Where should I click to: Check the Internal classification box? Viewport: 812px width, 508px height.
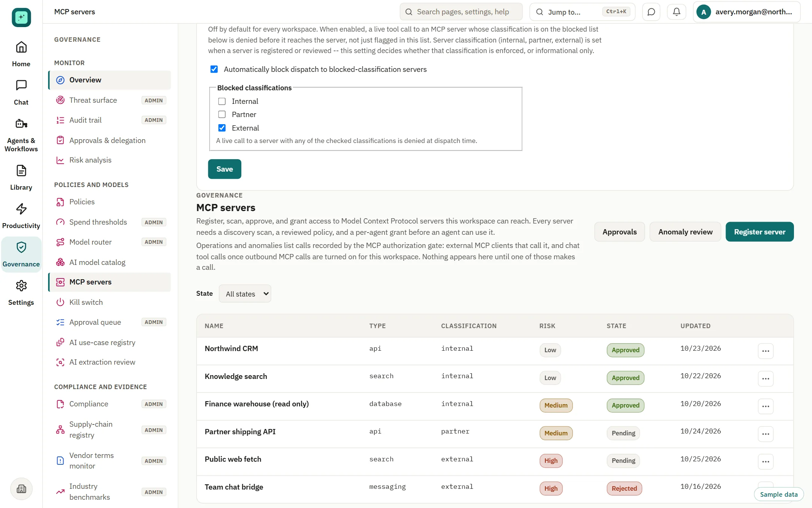click(x=222, y=101)
